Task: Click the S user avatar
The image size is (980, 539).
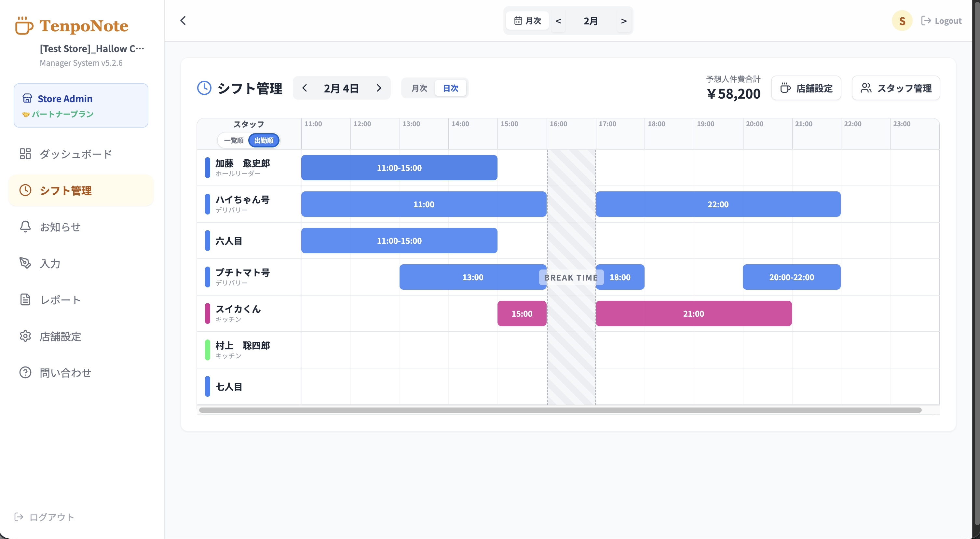Action: (902, 21)
